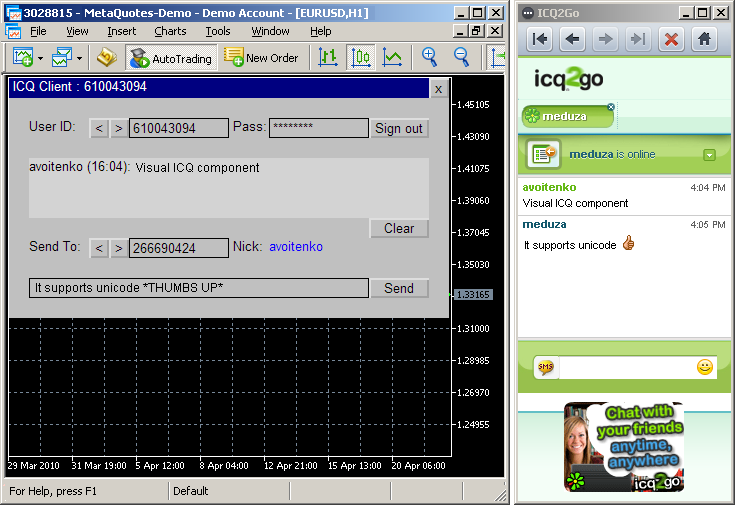Open the Insert menu
This screenshot has height=505, width=735.
tap(121, 31)
